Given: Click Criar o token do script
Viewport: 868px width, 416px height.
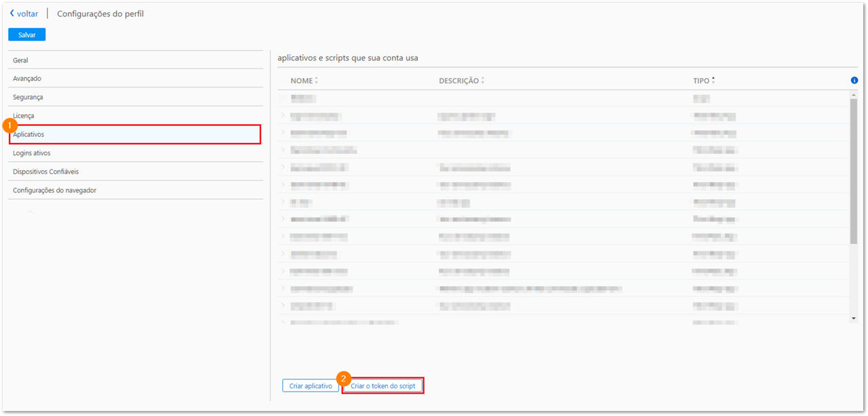Looking at the screenshot, I should pos(383,386).
